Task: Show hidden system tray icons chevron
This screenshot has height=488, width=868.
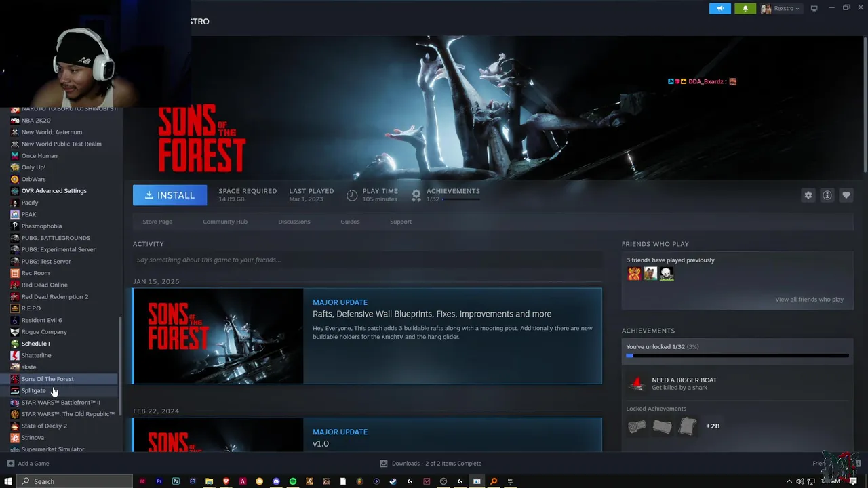Action: point(789,481)
